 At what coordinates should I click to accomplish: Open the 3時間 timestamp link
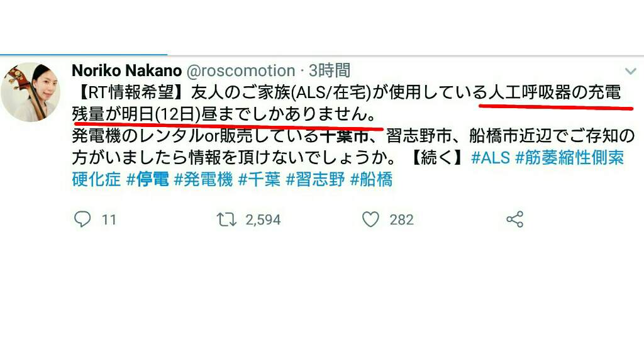coord(330,70)
